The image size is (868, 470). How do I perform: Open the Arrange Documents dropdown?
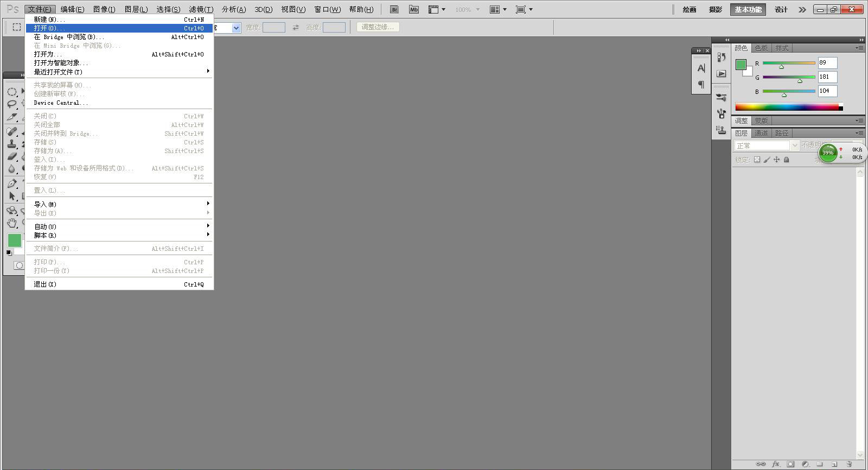[498, 9]
